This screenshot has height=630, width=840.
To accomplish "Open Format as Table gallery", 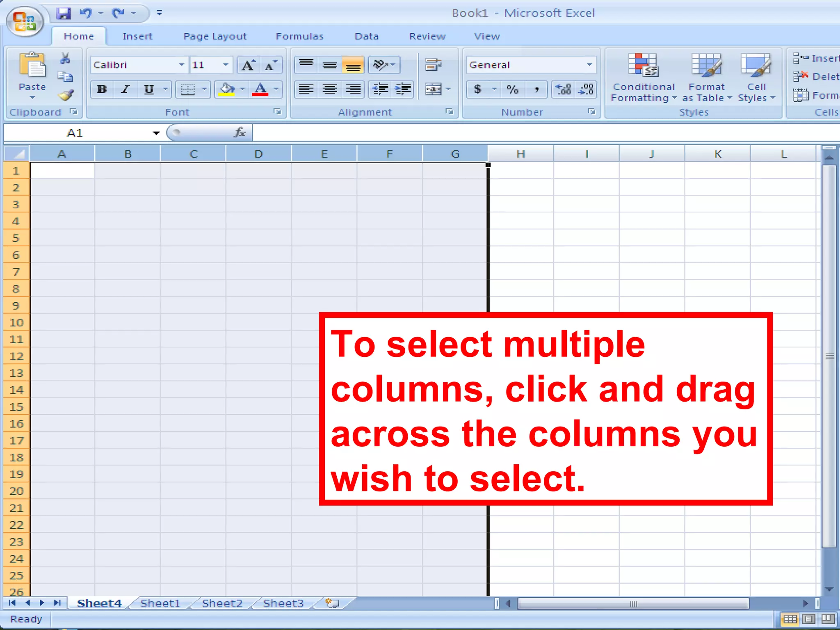I will (706, 77).
